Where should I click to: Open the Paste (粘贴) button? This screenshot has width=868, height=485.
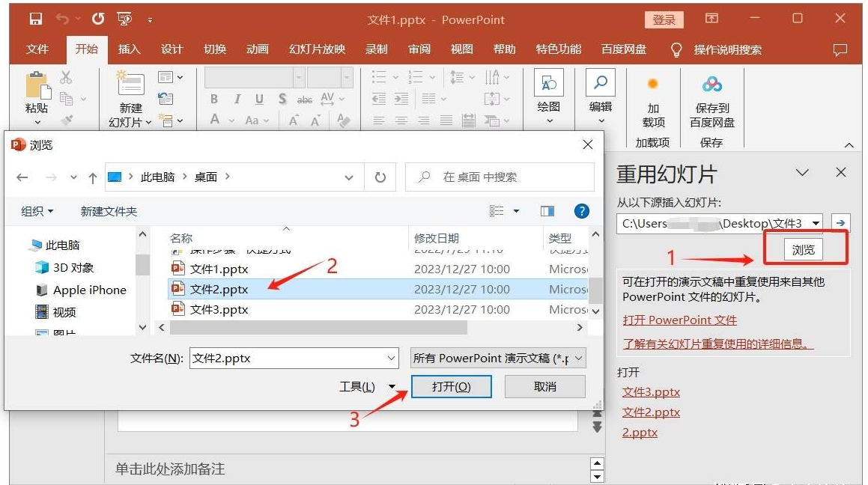[x=37, y=99]
